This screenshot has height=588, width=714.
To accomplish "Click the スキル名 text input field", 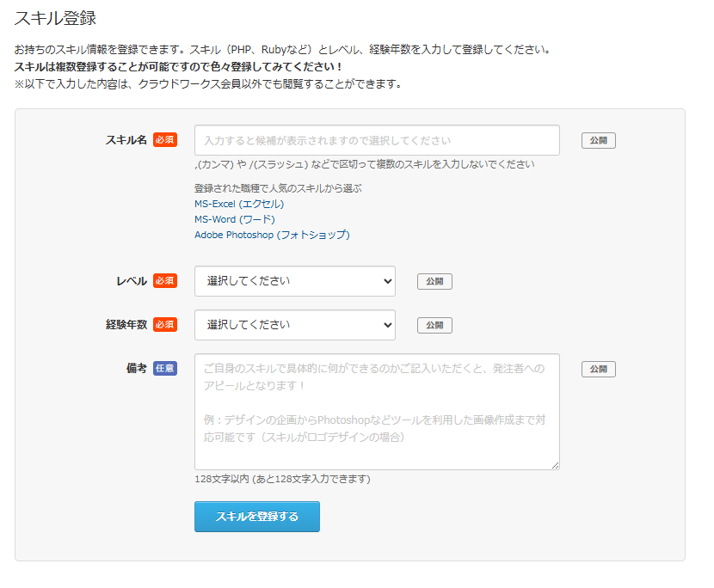I will (377, 140).
